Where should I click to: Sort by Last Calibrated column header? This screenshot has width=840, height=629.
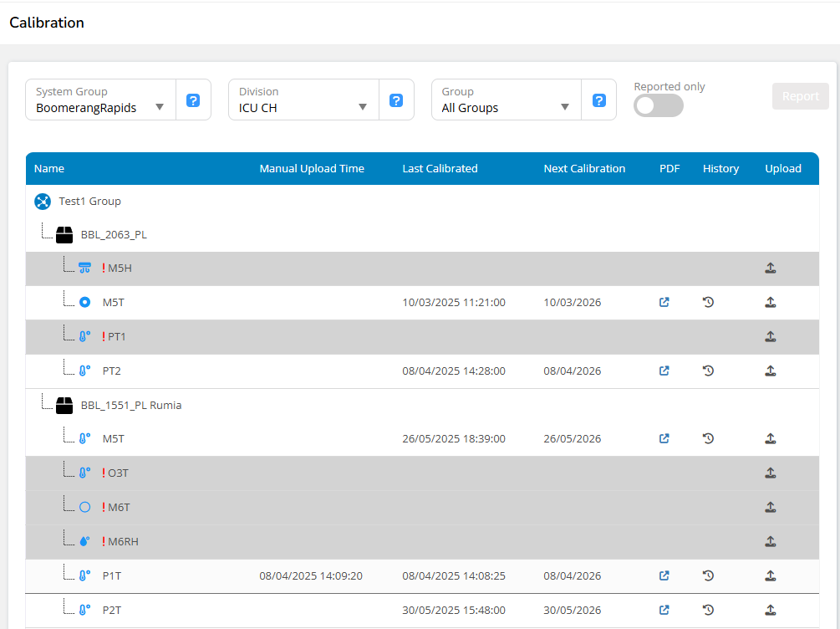(x=440, y=168)
